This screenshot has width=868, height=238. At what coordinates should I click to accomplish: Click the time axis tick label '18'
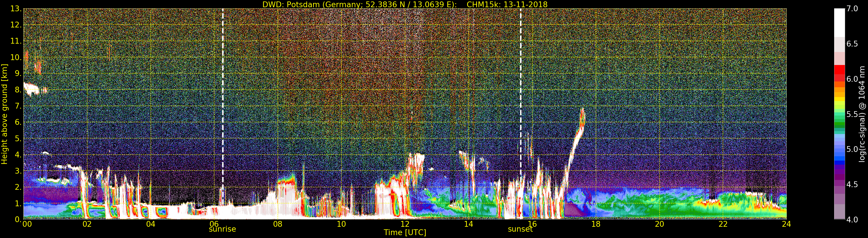pyautogui.click(x=596, y=224)
